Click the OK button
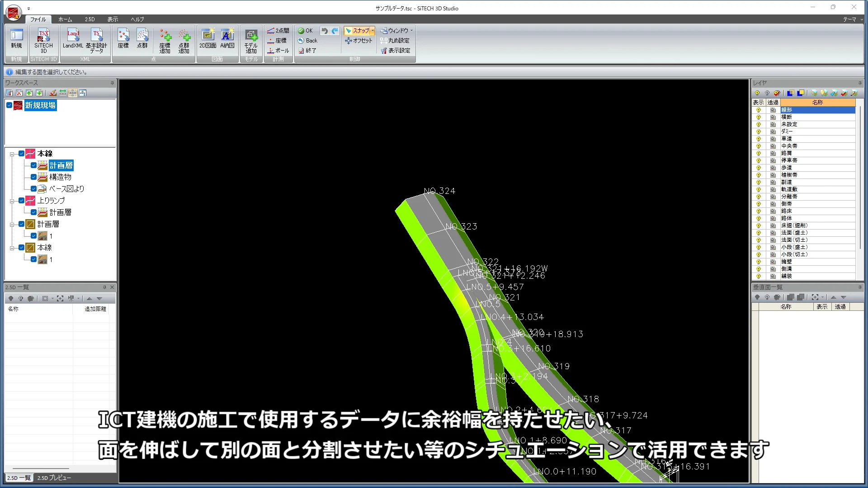This screenshot has height=488, width=868. [x=305, y=31]
